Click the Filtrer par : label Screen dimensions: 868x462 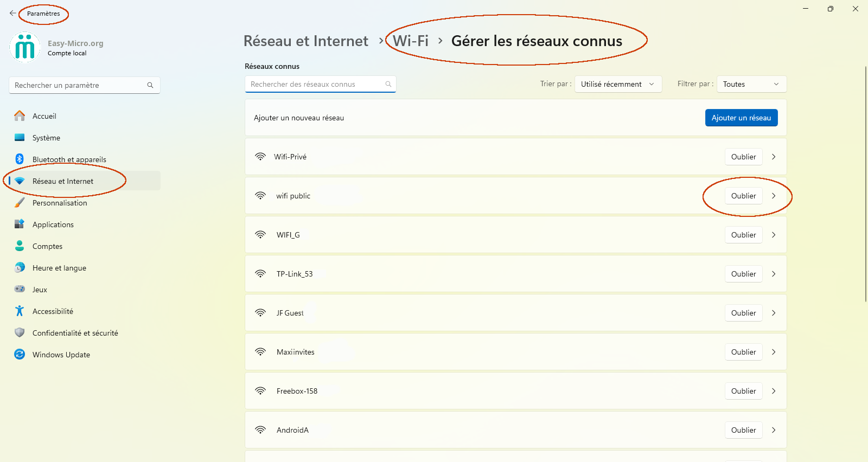695,84
